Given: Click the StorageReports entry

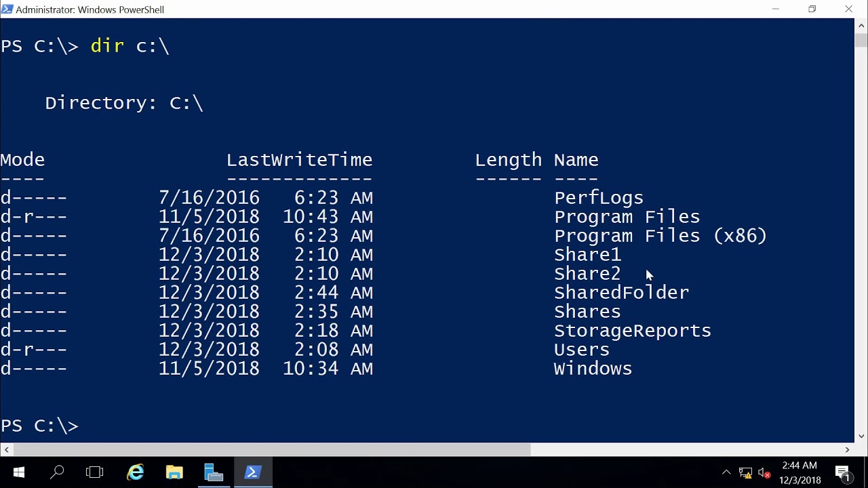Looking at the screenshot, I should (x=633, y=331).
